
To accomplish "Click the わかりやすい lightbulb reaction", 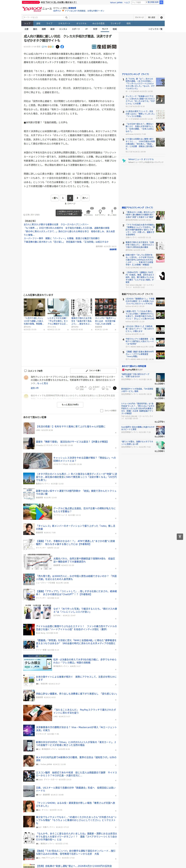I will (100, 212).
